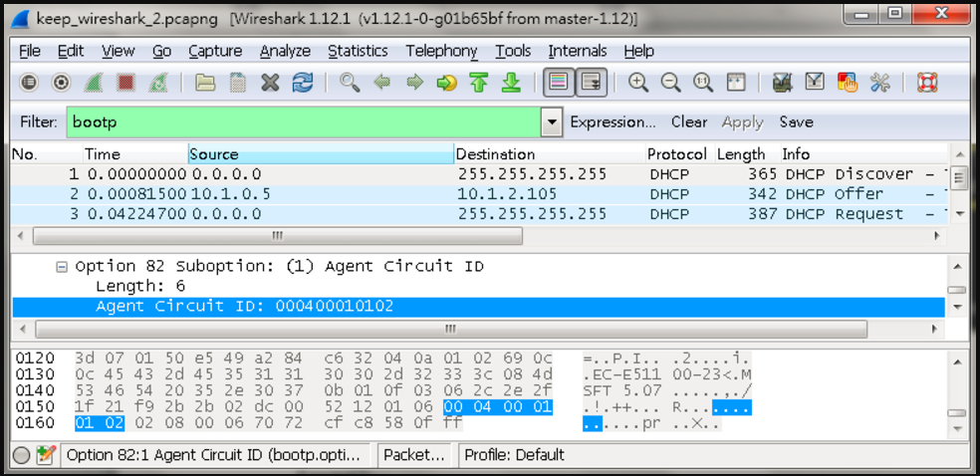Toggle packet list colorization
The width and height of the screenshot is (980, 476).
click(559, 83)
